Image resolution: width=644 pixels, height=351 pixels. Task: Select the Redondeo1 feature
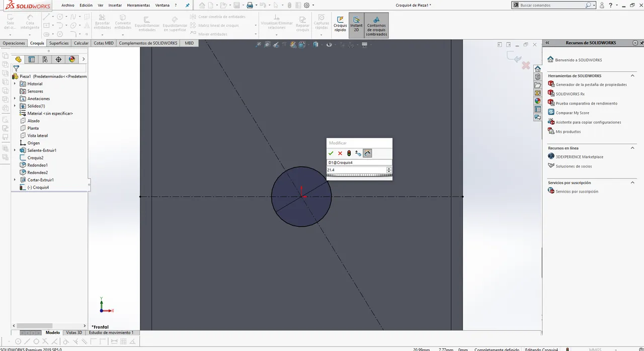click(34, 165)
